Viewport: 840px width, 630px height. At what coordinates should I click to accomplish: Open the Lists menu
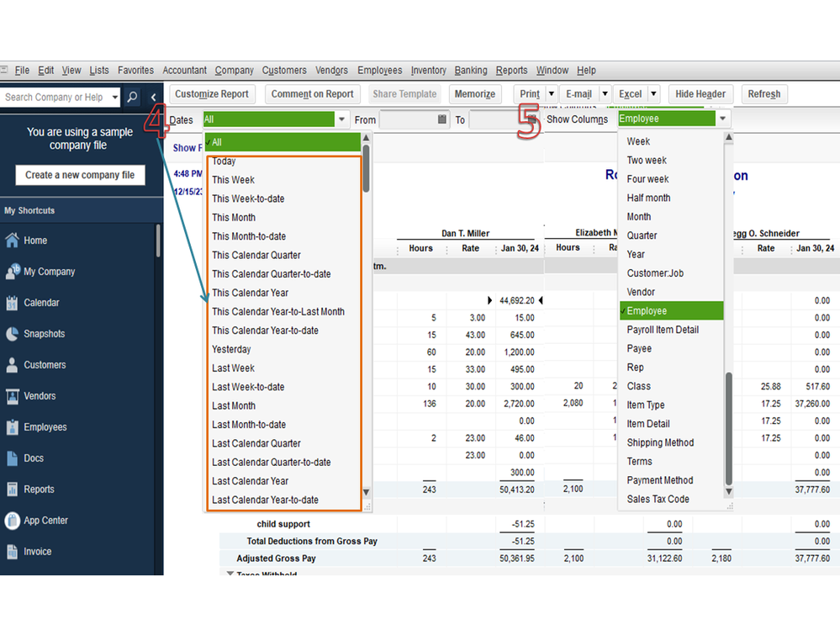click(x=99, y=70)
